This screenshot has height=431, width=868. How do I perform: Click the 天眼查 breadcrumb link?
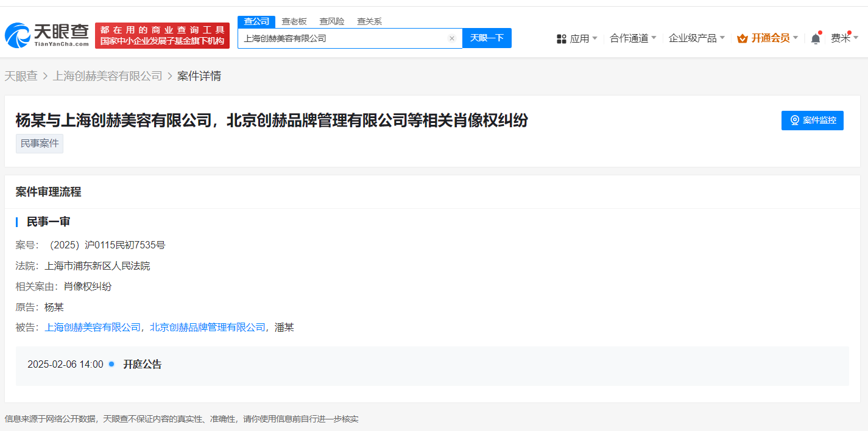click(x=20, y=75)
